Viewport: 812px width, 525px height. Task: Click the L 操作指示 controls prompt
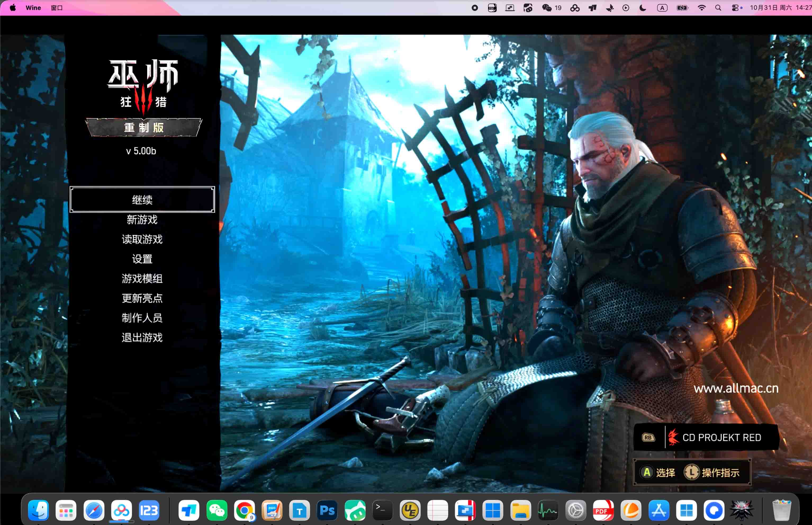pyautogui.click(x=711, y=473)
